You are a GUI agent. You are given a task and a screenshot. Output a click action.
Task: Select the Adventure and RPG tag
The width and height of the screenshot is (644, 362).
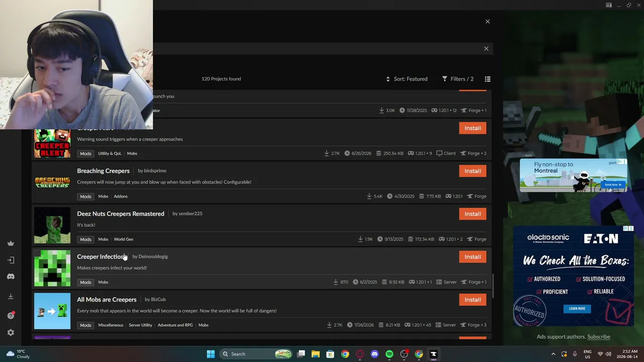[175, 325]
